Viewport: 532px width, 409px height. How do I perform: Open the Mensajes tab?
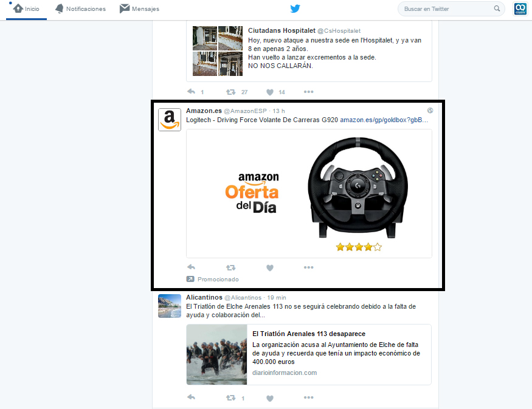[139, 9]
